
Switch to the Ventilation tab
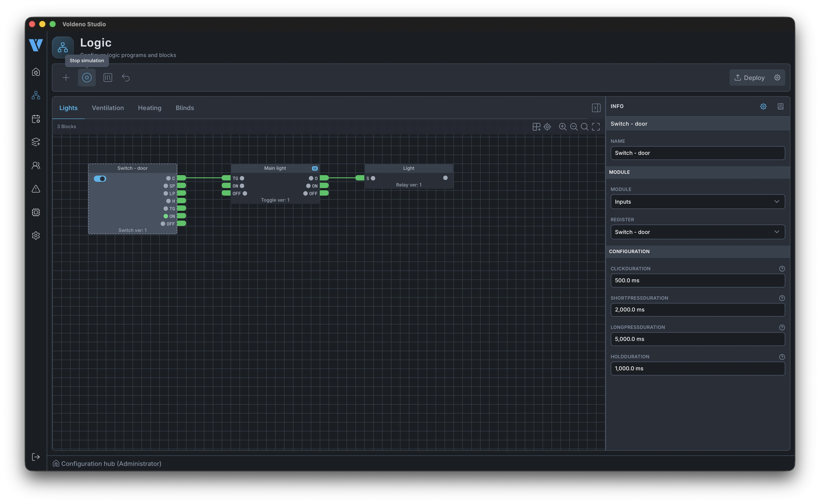[108, 108]
